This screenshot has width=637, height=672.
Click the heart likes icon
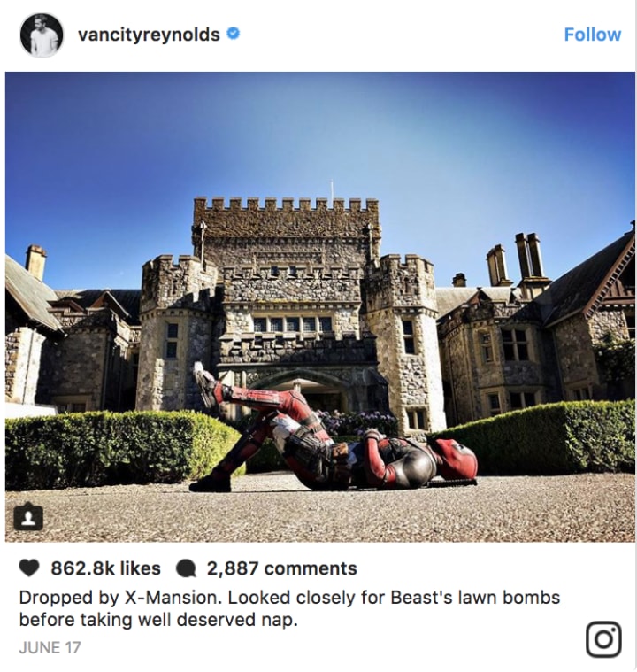click(29, 568)
